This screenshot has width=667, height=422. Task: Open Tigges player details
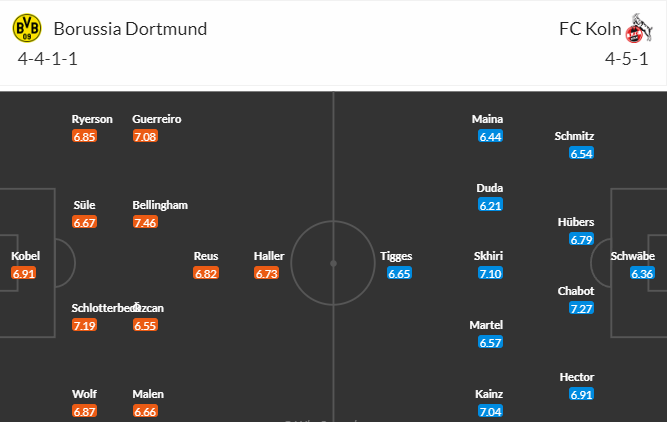(x=396, y=256)
